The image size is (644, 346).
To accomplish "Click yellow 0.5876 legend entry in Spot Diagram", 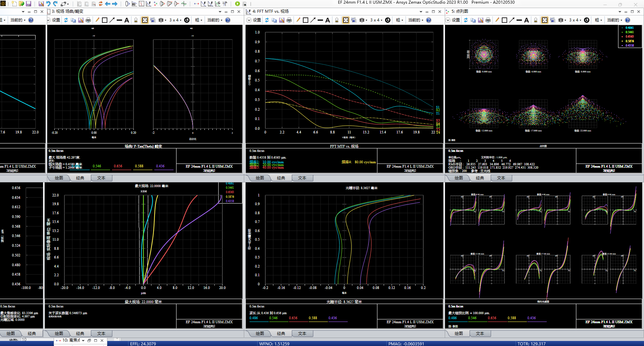I will point(630,41).
